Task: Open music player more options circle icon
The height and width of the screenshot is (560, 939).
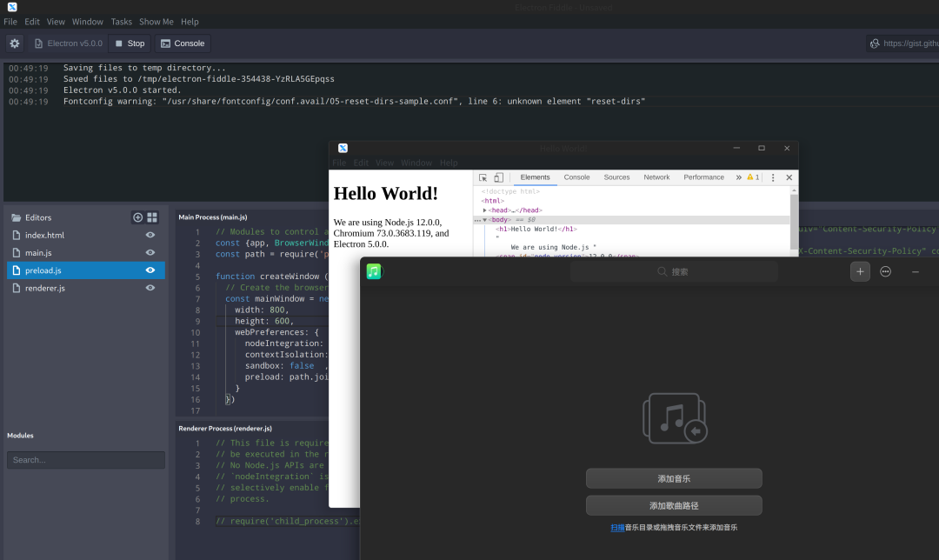Action: (885, 272)
